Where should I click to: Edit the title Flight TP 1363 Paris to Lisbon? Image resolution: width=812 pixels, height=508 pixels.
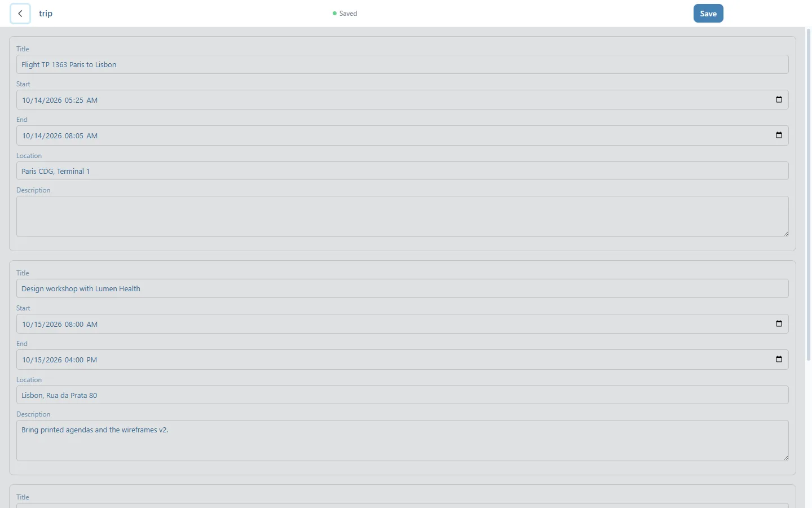[x=403, y=64]
